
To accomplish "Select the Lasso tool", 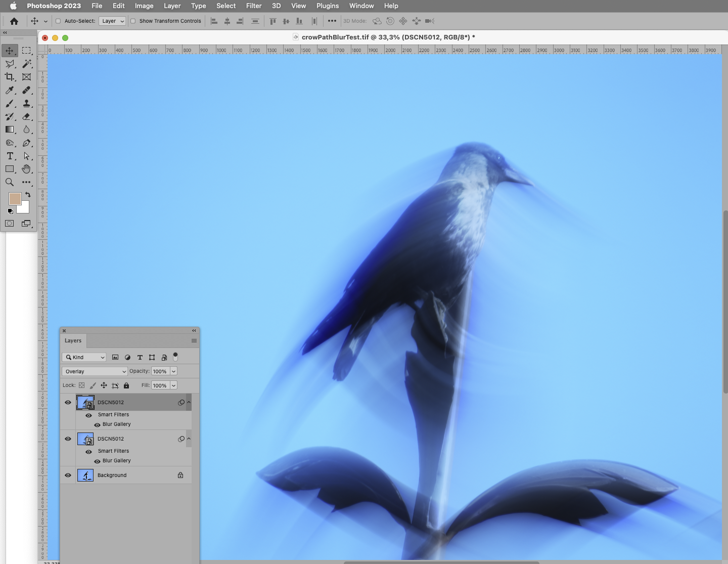I will 10,64.
